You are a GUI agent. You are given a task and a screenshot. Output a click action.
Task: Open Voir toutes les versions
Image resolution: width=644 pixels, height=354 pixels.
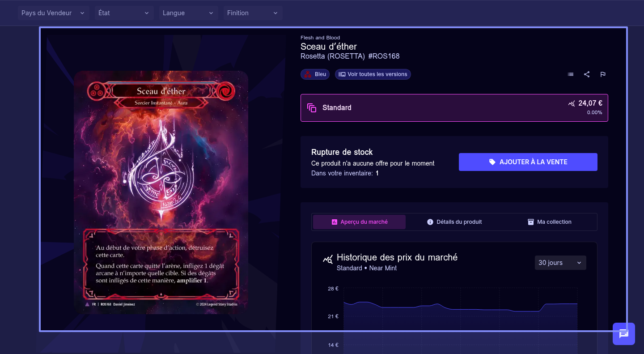point(373,74)
